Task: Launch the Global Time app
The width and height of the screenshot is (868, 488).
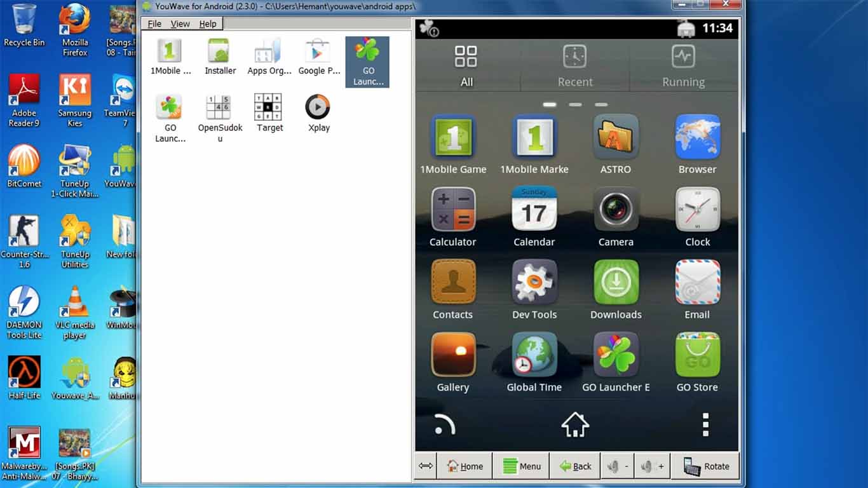Action: point(534,362)
